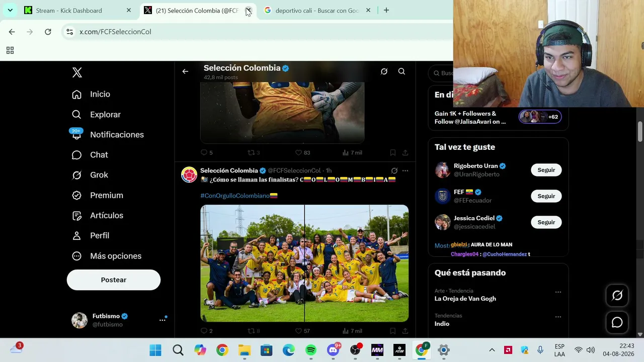Like the post with 57 likes
644x362 pixels.
302,331
